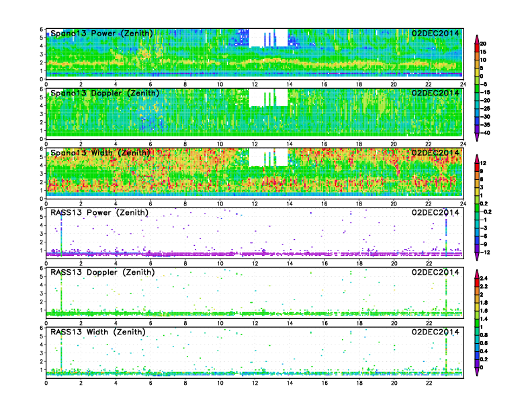The height and width of the screenshot is (411, 532).
Task: Click the purple bottom arrow of the first colorbar
Action: point(476,136)
